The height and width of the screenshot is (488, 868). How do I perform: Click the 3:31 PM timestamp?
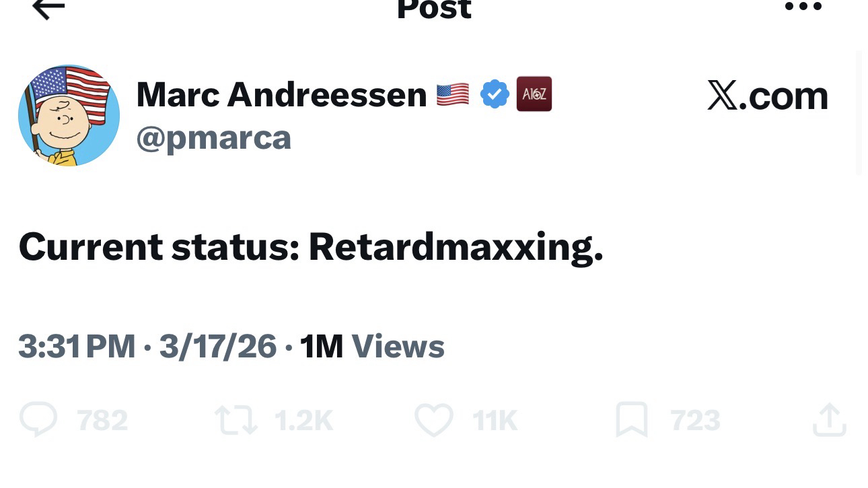(x=77, y=347)
